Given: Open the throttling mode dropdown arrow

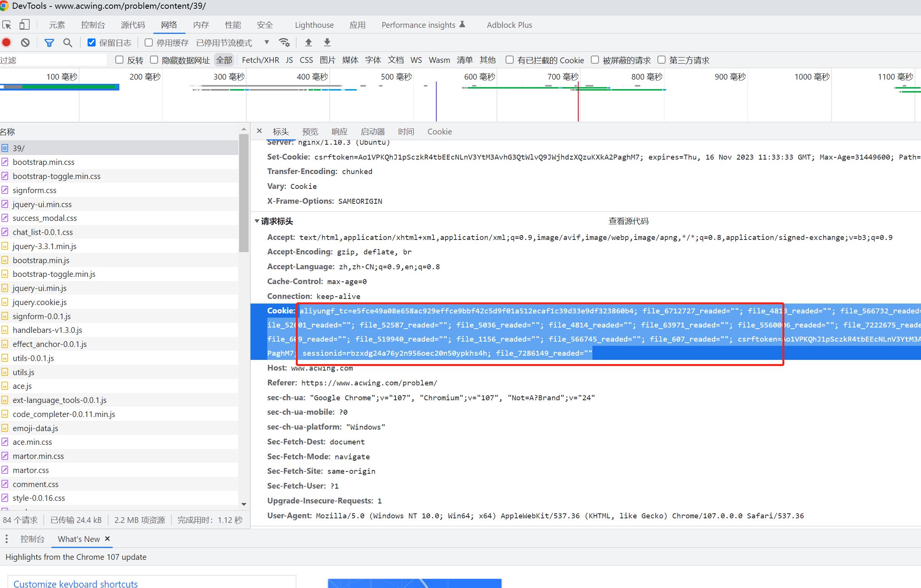Looking at the screenshot, I should 267,43.
